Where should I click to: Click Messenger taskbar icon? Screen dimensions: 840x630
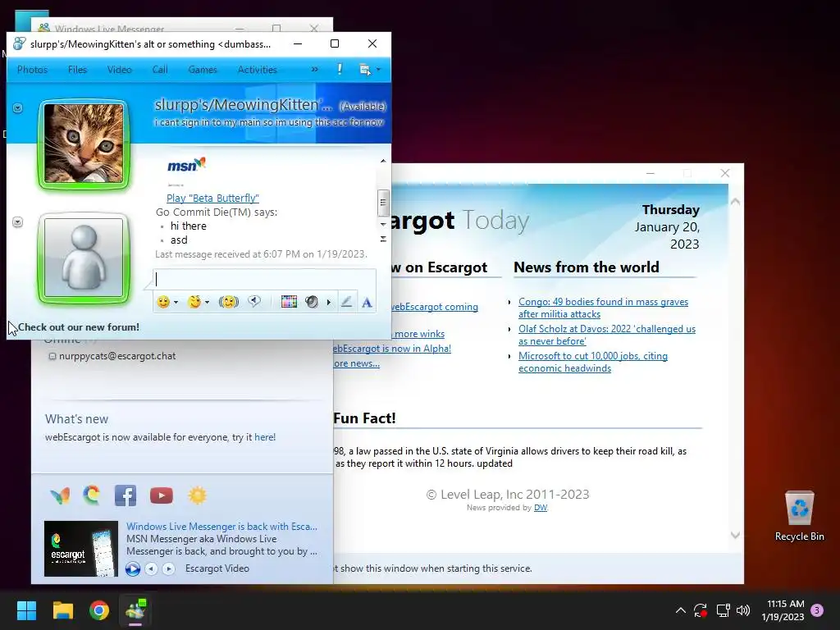click(135, 610)
